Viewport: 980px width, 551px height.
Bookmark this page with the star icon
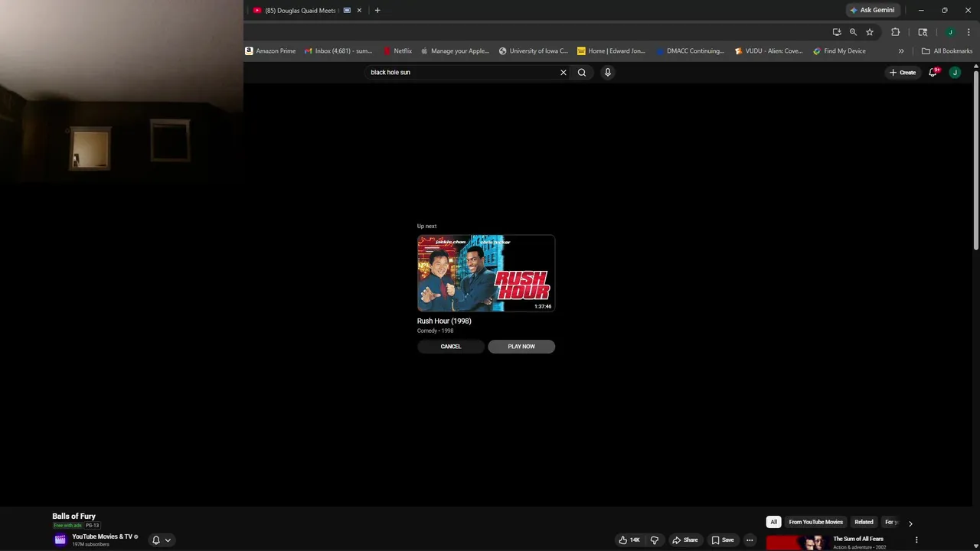click(x=870, y=32)
